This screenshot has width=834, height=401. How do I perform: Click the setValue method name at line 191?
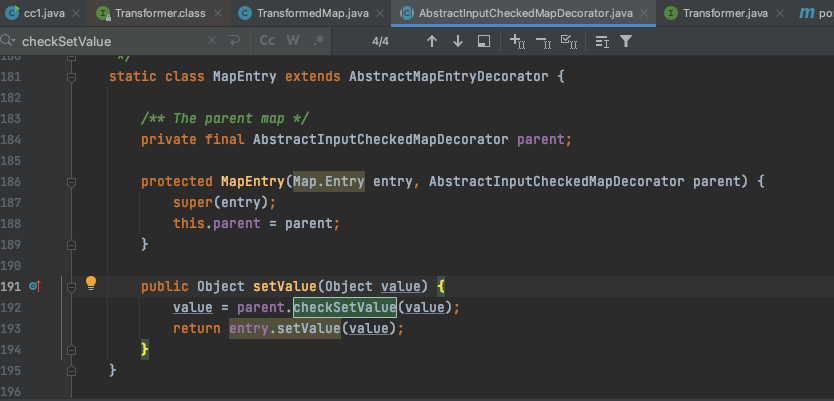click(285, 287)
